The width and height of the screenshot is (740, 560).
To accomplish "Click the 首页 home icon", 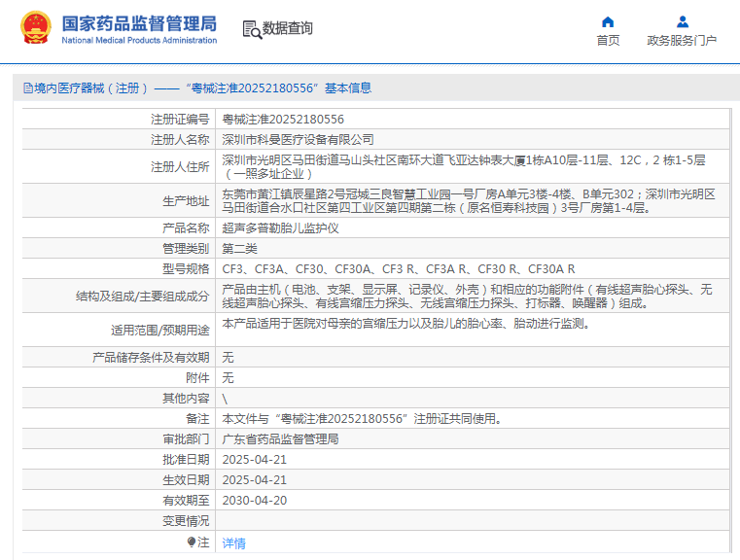I will pos(608,21).
